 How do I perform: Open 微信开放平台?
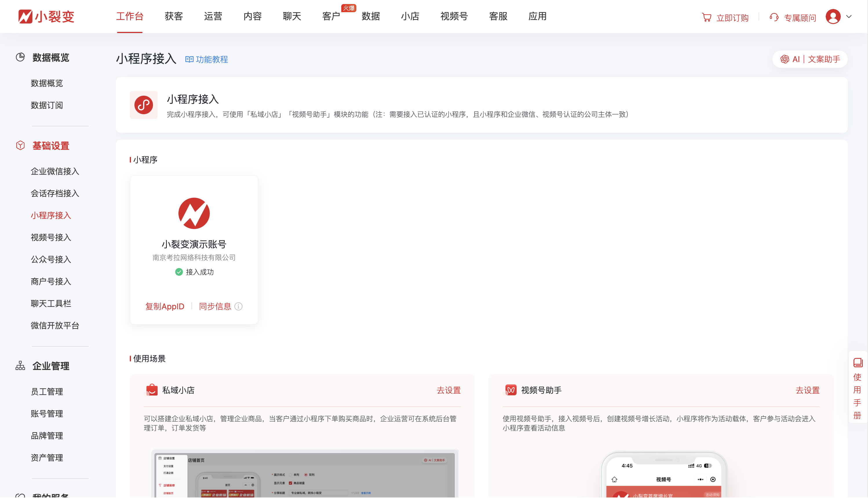pyautogui.click(x=55, y=326)
